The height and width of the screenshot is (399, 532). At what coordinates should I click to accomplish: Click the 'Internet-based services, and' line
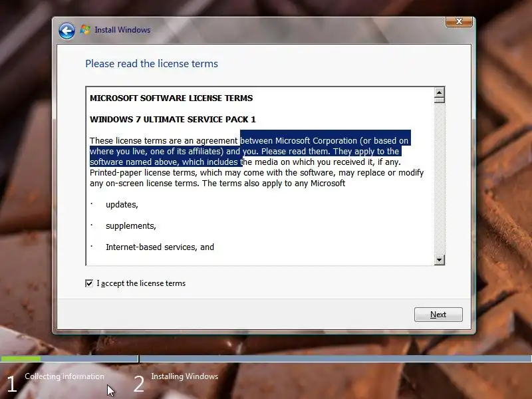pos(160,247)
